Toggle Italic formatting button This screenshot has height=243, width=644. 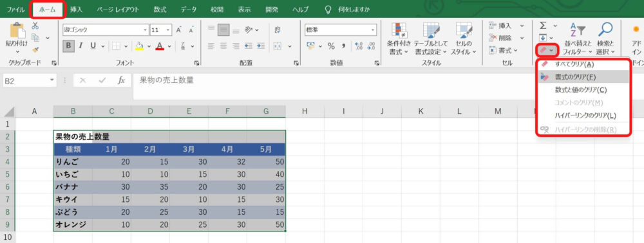point(80,46)
